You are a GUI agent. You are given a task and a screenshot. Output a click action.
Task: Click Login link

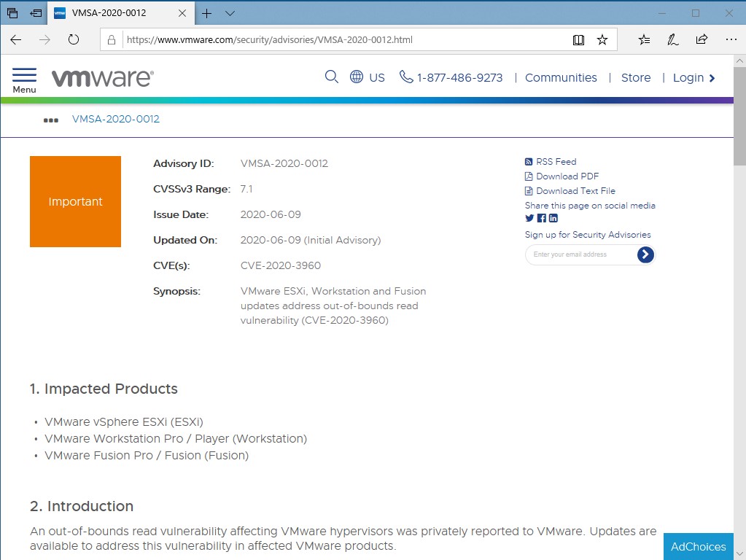pyautogui.click(x=693, y=77)
